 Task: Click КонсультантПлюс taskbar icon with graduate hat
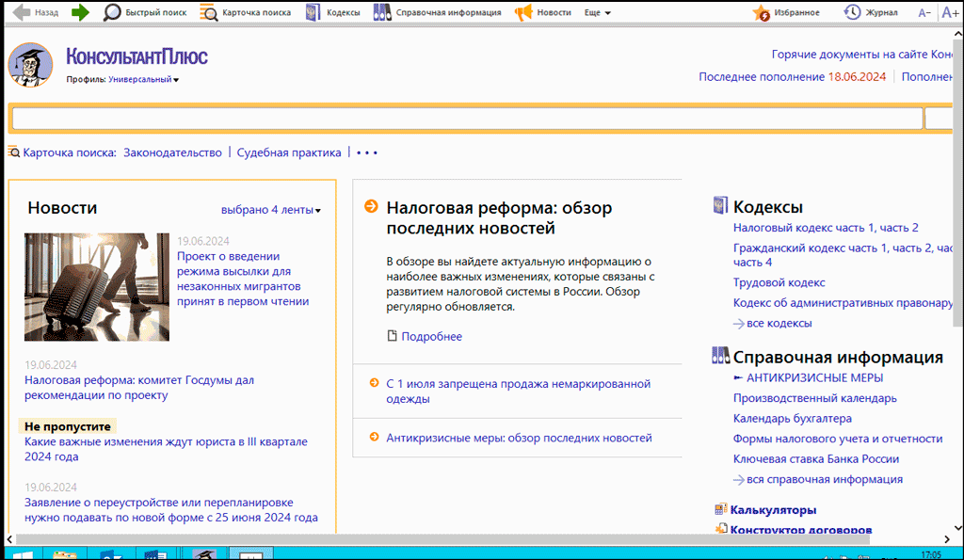click(x=204, y=555)
